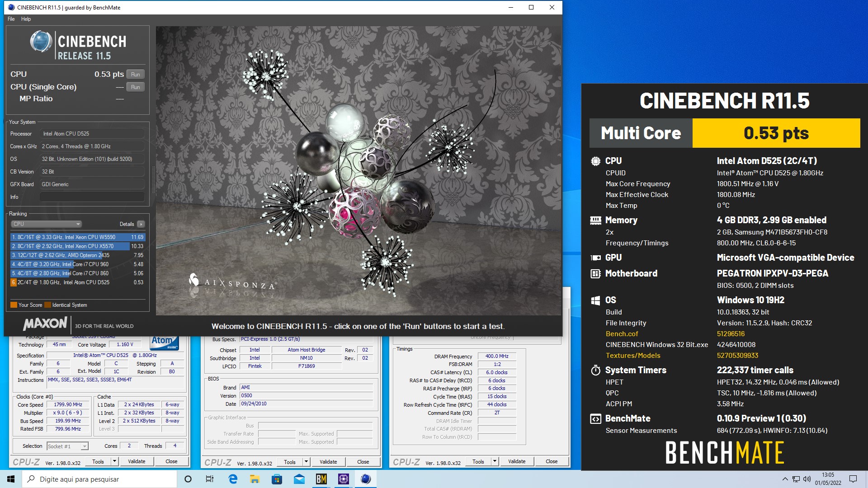This screenshot has height=488, width=868.
Task: Click the Identical System legend swatch
Action: point(47,305)
